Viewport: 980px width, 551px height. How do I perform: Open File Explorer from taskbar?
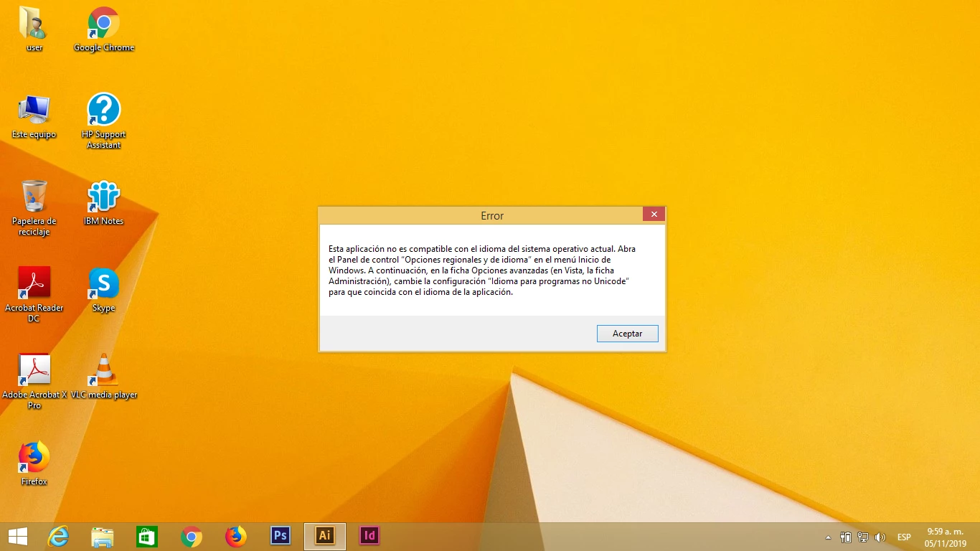coord(103,536)
